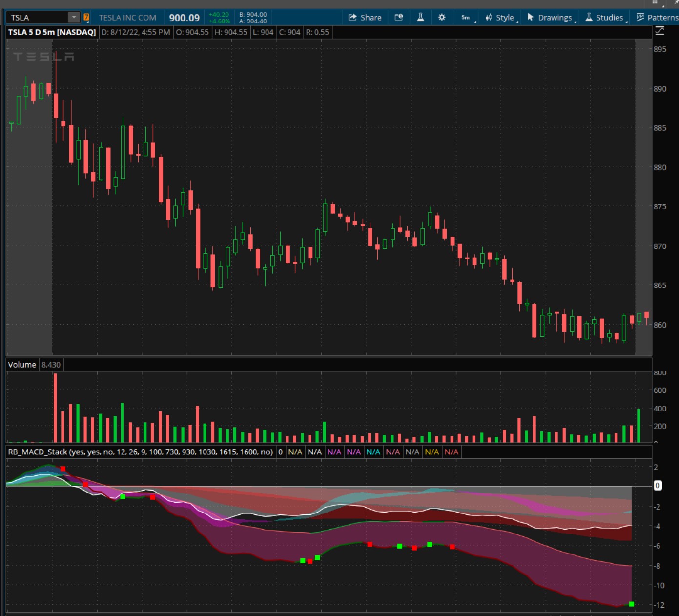This screenshot has width=679, height=616.
Task: Click the 0 zero-line bubble on the MACD axis
Action: [x=658, y=486]
